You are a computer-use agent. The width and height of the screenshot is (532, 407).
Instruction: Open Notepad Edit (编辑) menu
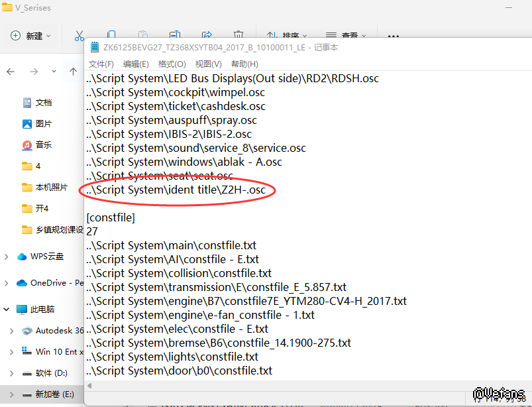click(136, 64)
